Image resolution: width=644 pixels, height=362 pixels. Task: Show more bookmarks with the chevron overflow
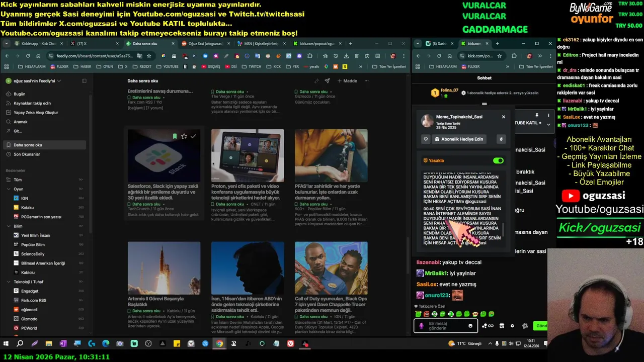[x=361, y=66]
